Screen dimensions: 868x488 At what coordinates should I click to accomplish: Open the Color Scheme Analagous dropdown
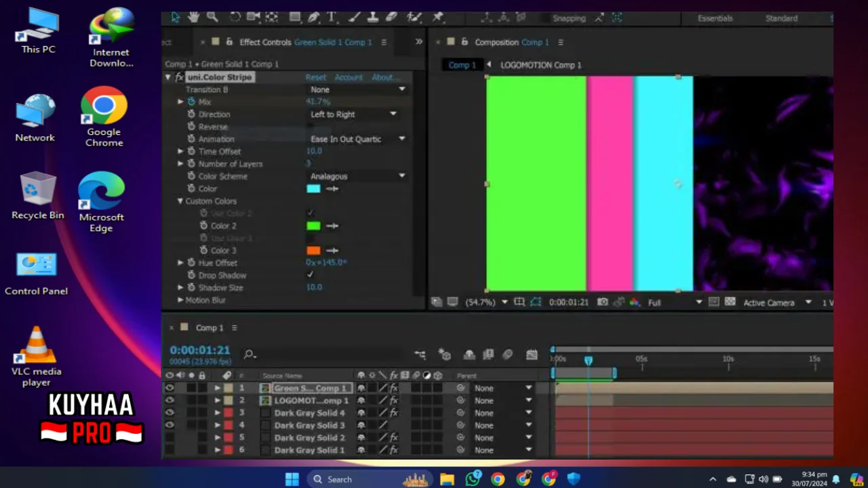point(357,176)
